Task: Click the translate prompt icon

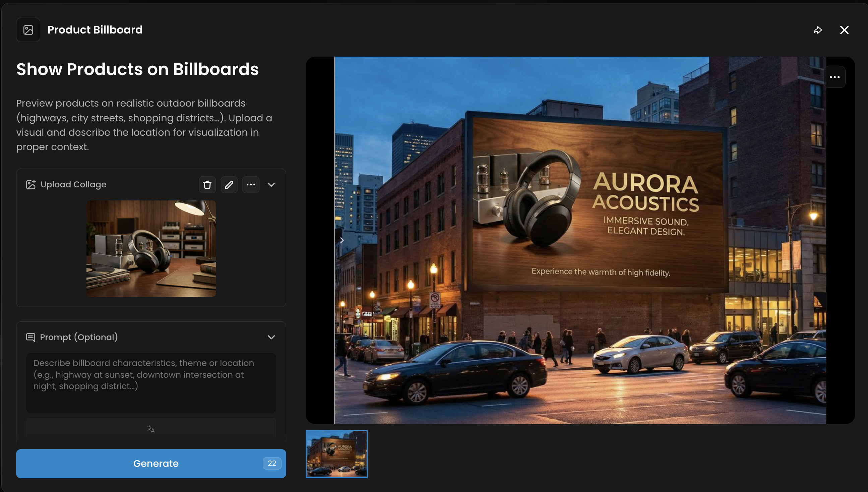Action: pos(151,429)
